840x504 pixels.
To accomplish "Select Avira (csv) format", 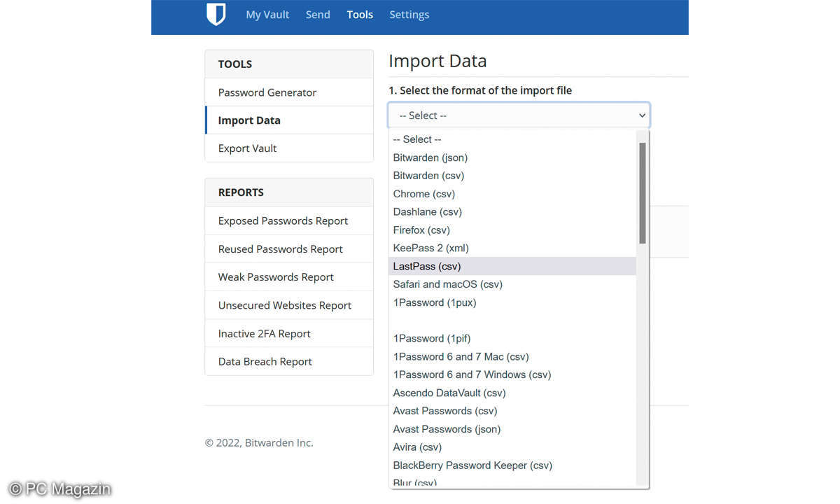I will point(512,447).
